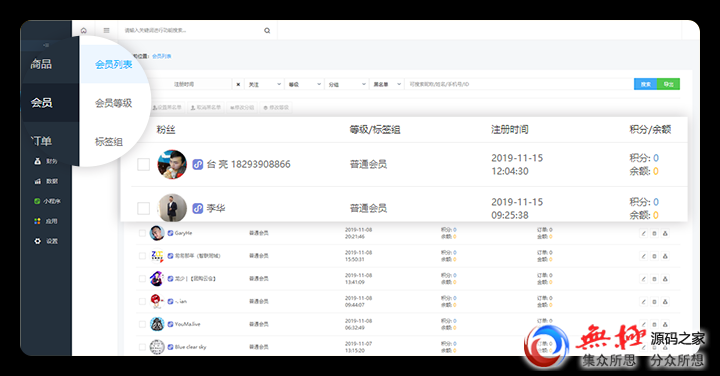
Task: Select 标签组 in the member submenu
Action: [109, 142]
